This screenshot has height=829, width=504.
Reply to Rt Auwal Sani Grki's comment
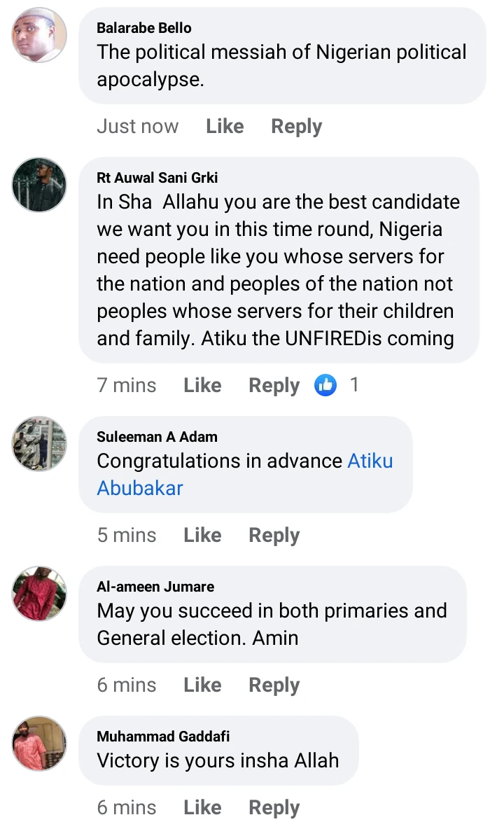click(x=274, y=385)
